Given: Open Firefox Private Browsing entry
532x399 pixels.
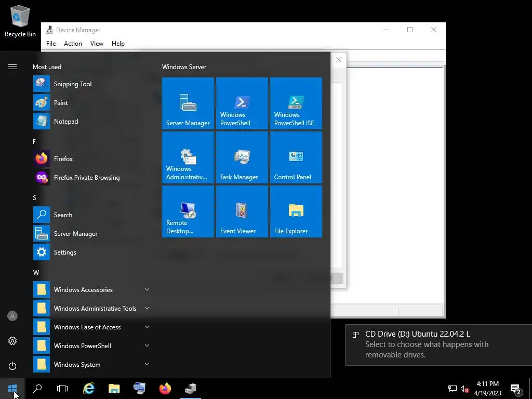Looking at the screenshot, I should coord(91,178).
